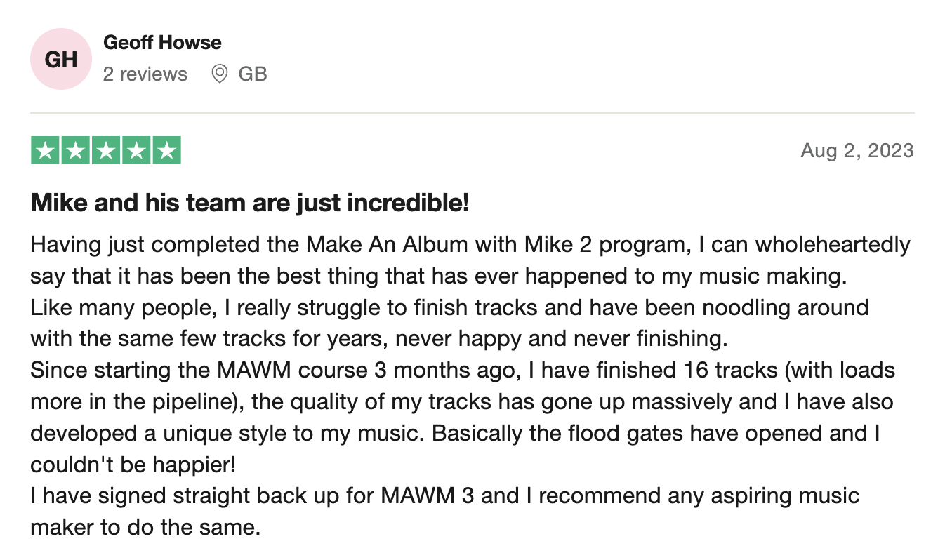
Task: Click the "MAWM 3" text
Action: [428, 496]
